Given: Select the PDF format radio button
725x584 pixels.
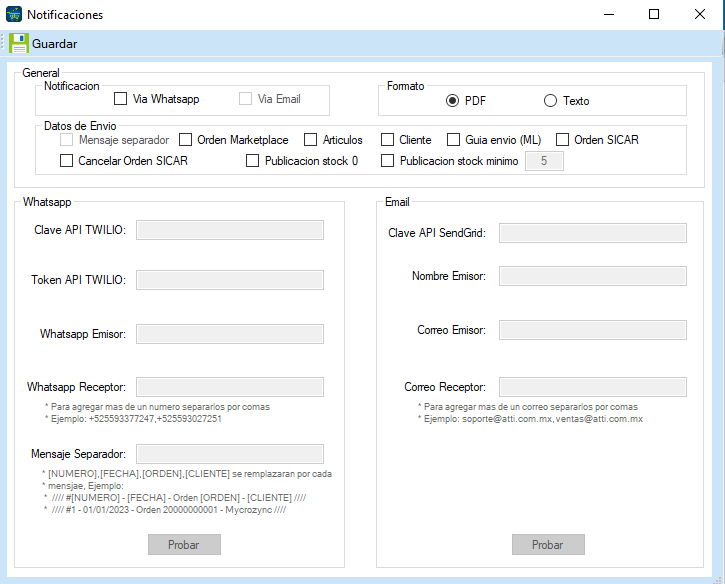Looking at the screenshot, I should click(x=452, y=101).
